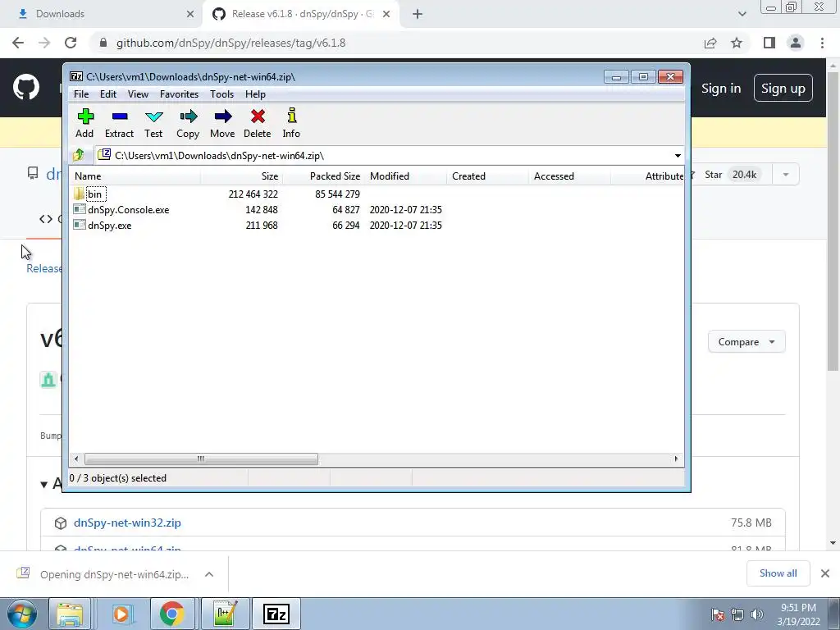Open Windows Media Player from taskbar
This screenshot has width=840, height=630.
coord(121,614)
